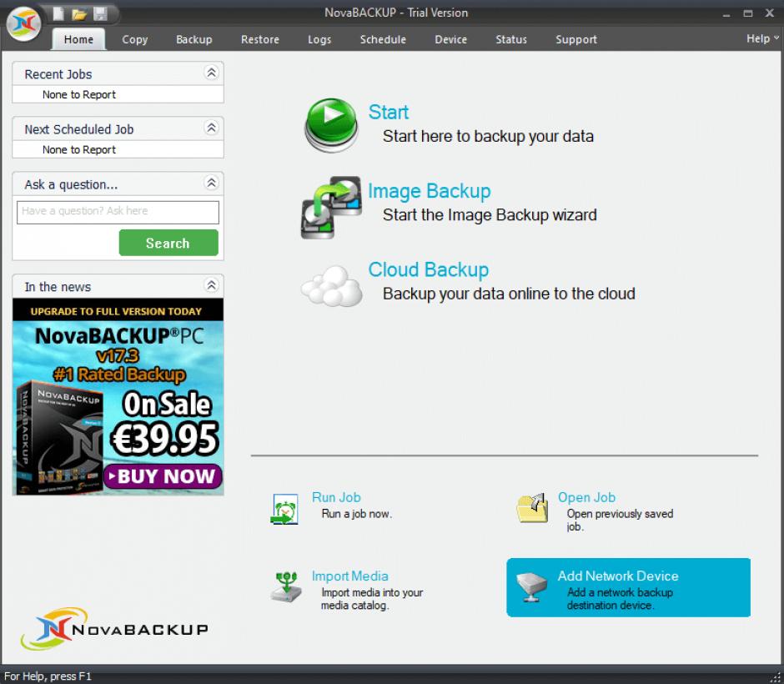Click the Add Network Device drive icon
The height and width of the screenshot is (684, 784).
531,587
